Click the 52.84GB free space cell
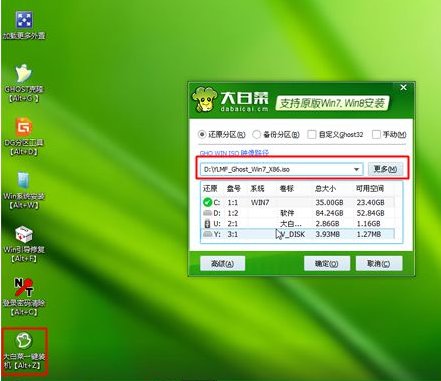The width and height of the screenshot is (441, 381). click(x=370, y=213)
